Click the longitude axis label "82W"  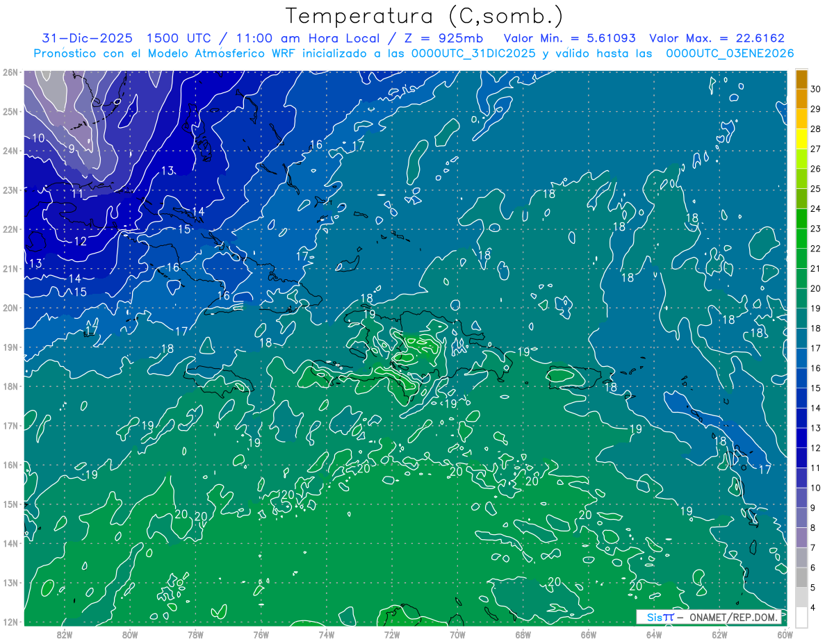pyautogui.click(x=65, y=634)
